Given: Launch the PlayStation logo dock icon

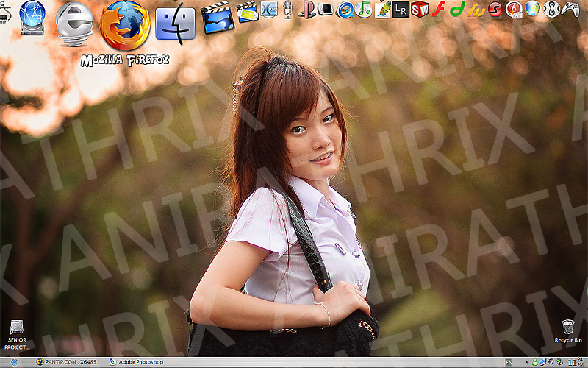Looking at the screenshot, I should click(306, 10).
